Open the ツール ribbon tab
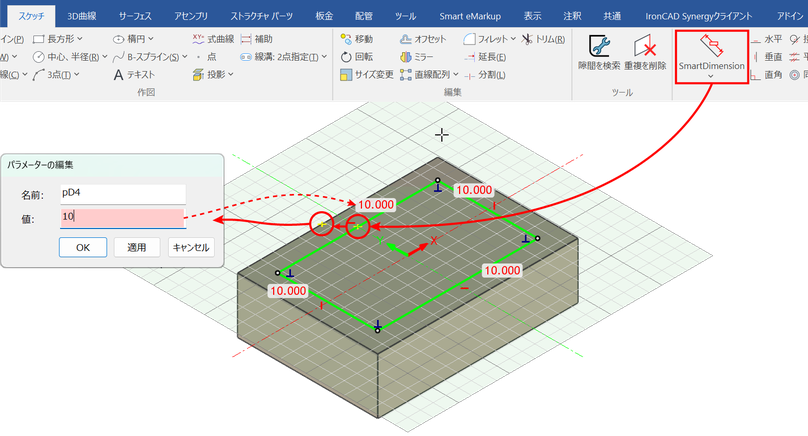 (x=405, y=16)
